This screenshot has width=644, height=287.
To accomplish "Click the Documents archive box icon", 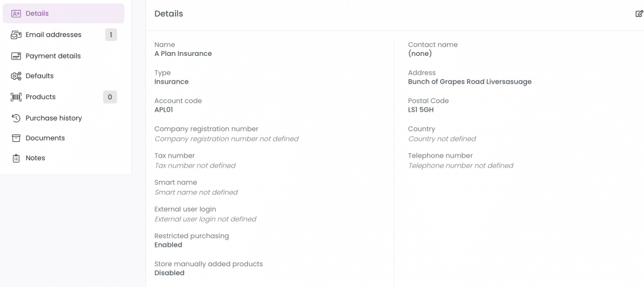I will (16, 138).
